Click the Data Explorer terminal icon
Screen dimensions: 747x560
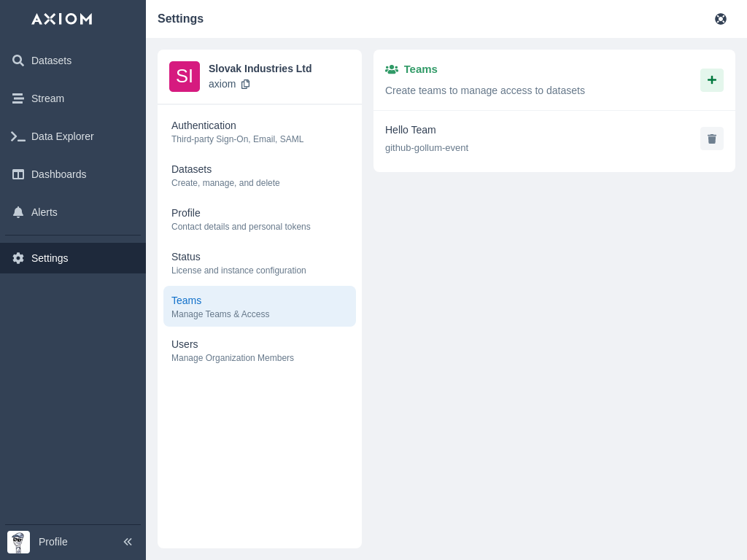tap(18, 136)
